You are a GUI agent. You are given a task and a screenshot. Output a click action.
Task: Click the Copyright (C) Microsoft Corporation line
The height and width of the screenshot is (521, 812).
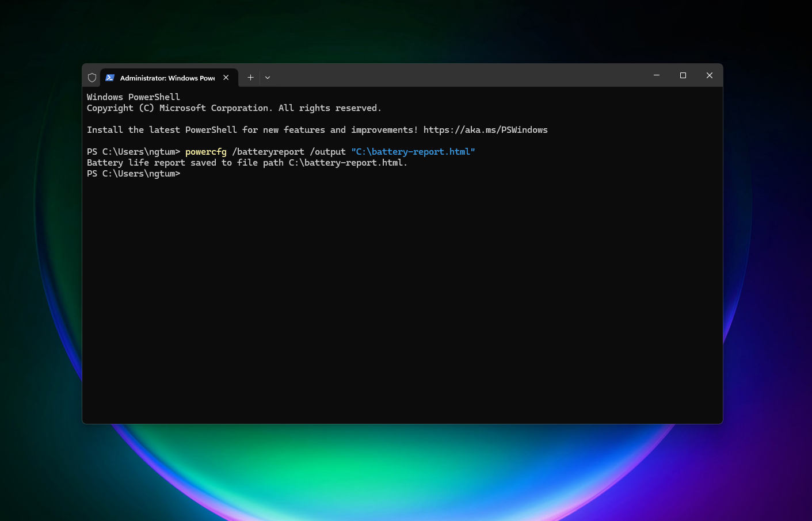(234, 108)
